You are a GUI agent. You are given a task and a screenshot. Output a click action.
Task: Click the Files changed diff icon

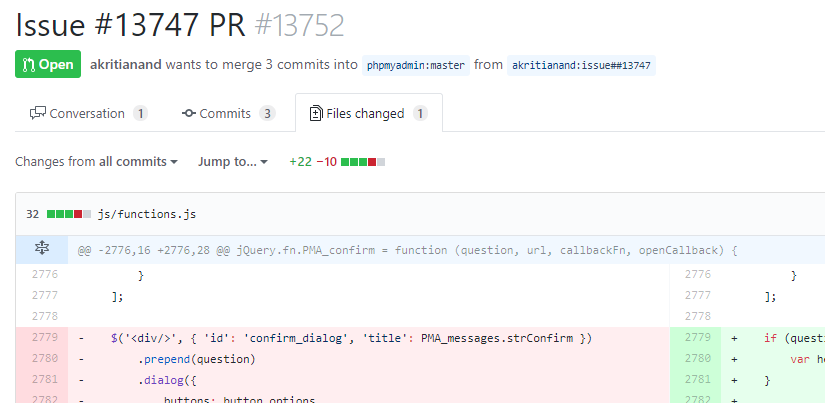pos(316,113)
